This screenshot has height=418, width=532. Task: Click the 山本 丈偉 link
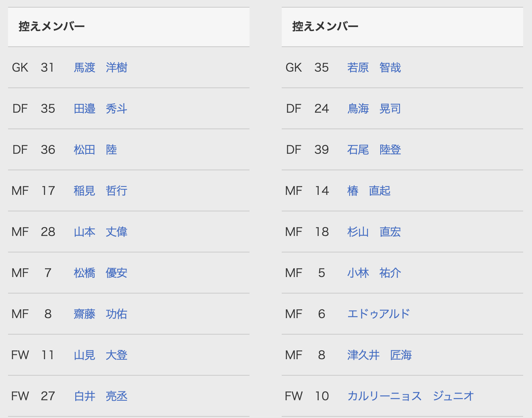pyautogui.click(x=101, y=232)
